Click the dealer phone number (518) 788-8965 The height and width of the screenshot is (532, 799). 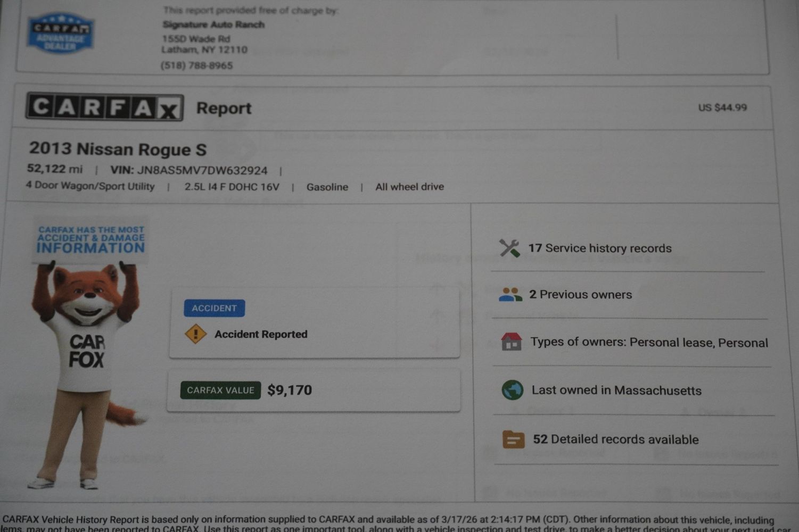pyautogui.click(x=196, y=65)
